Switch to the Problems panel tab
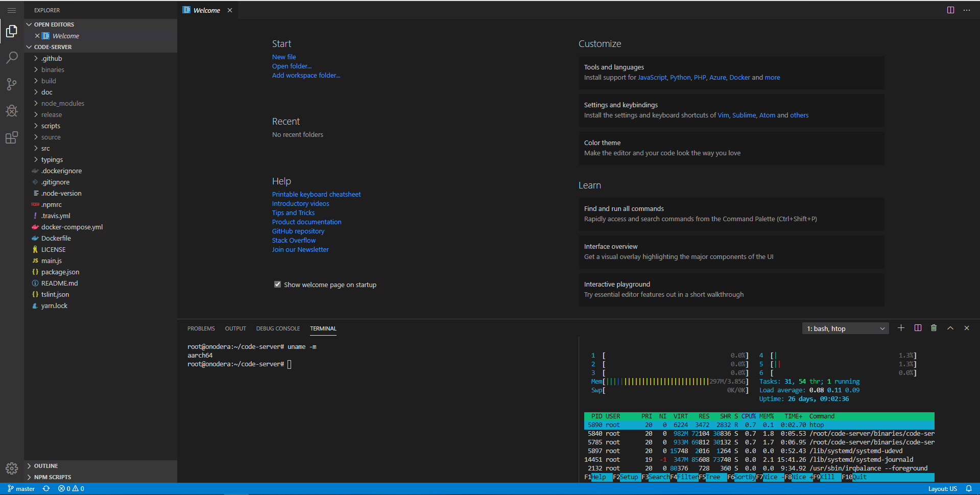The height and width of the screenshot is (495, 980). coord(201,328)
